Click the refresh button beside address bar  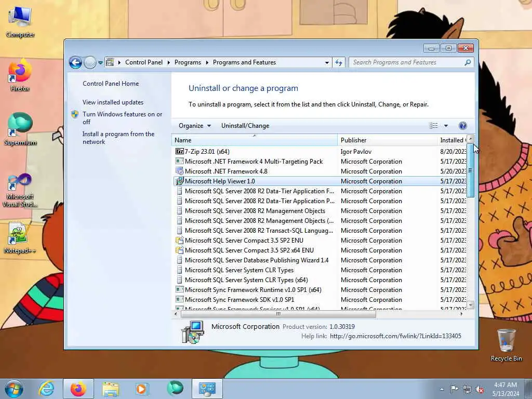[339, 62]
